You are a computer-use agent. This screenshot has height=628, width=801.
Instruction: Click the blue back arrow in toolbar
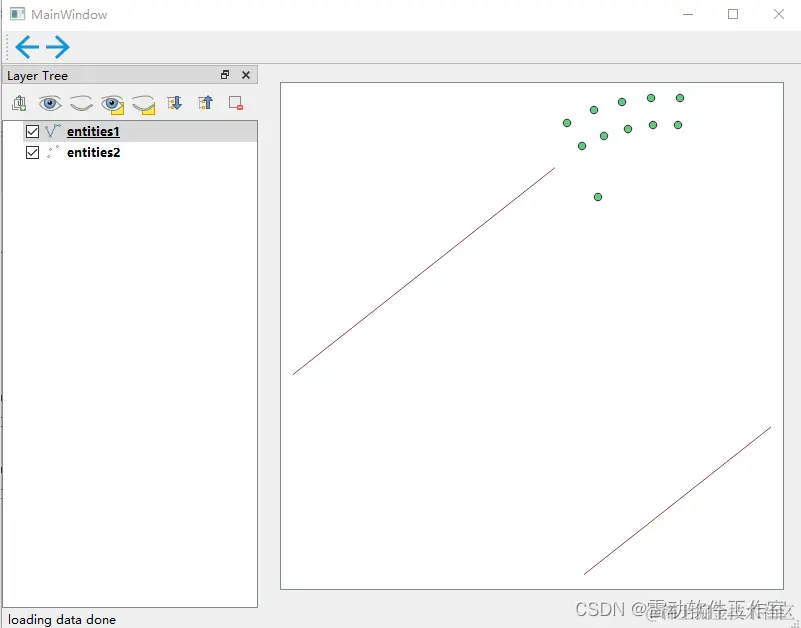coord(27,47)
